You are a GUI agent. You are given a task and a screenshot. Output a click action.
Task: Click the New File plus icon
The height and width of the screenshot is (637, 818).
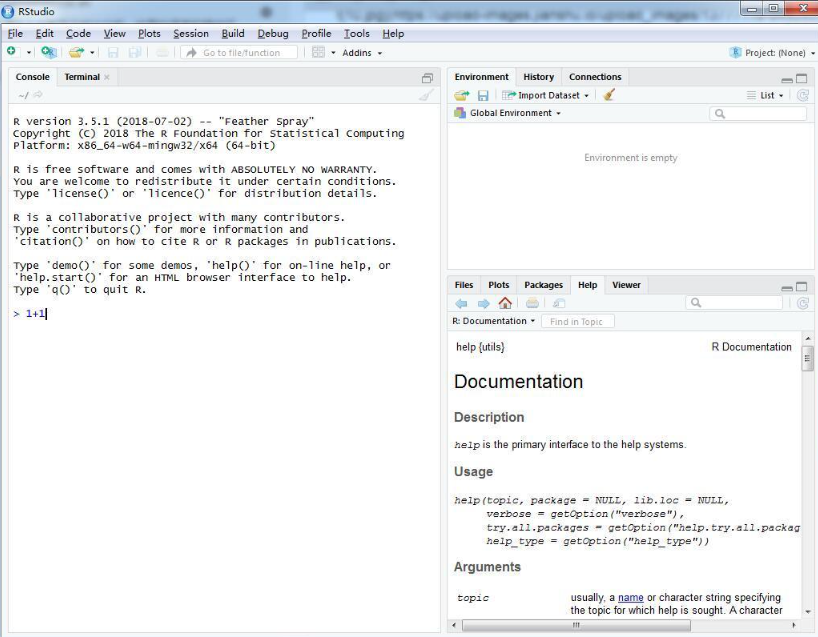tap(11, 52)
